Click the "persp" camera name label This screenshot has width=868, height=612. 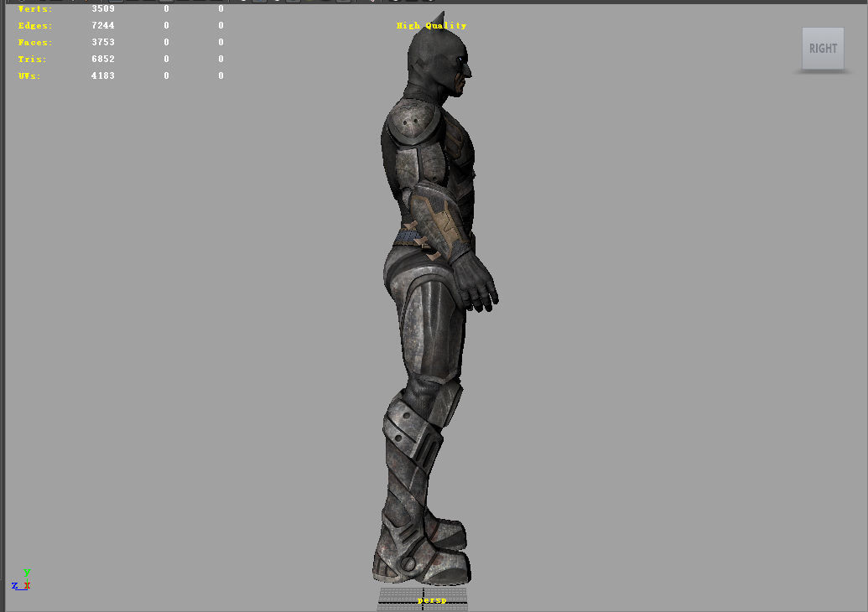(432, 600)
